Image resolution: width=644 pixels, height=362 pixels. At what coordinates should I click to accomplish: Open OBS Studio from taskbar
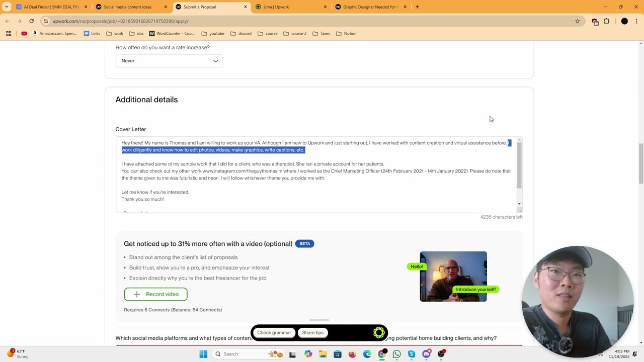click(441, 354)
